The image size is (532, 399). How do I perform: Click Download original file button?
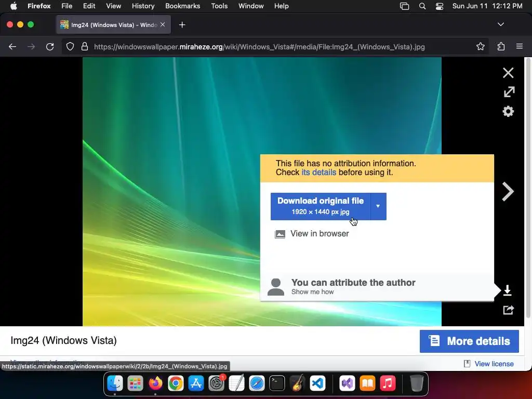tap(321, 206)
